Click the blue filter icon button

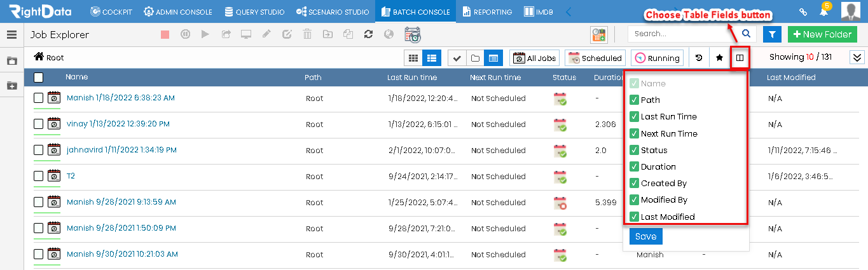772,34
